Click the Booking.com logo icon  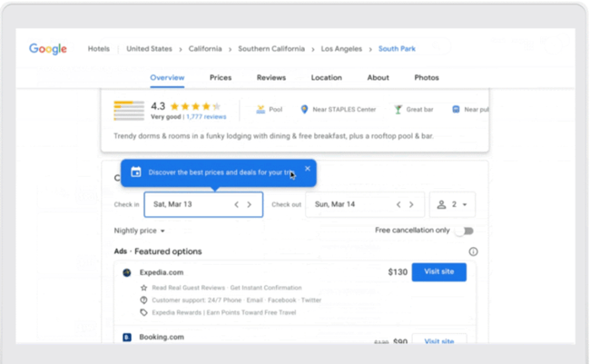tap(127, 337)
